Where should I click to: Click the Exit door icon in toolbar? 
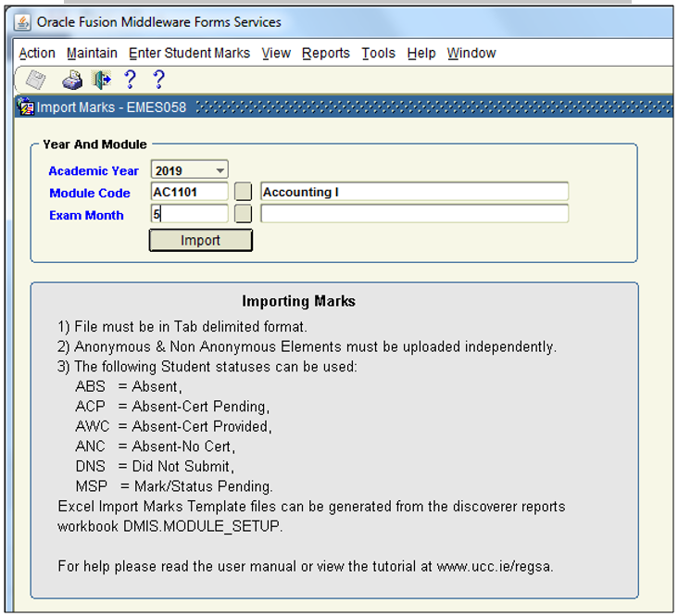pyautogui.click(x=101, y=81)
